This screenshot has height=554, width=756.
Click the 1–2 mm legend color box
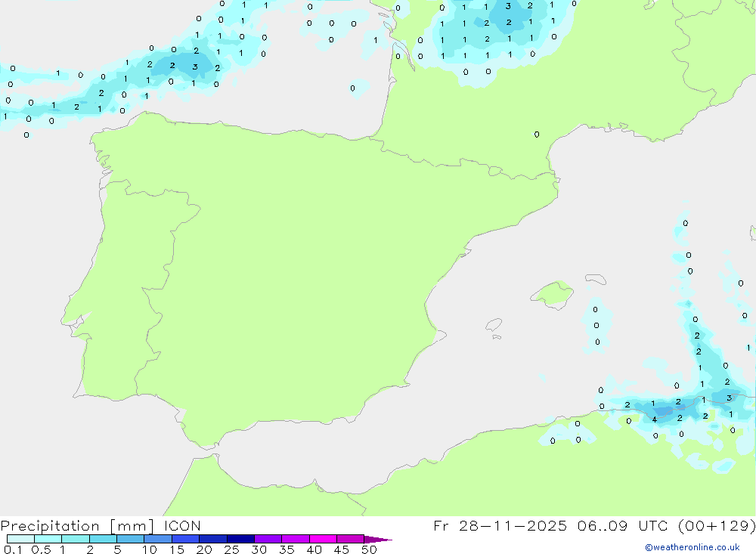pos(75,539)
